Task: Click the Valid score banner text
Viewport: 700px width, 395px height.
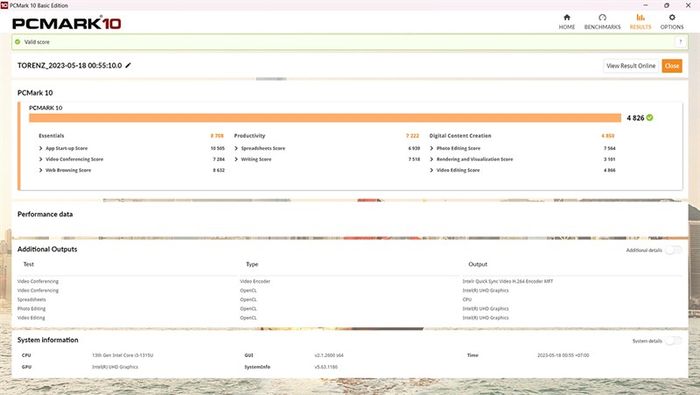Action: click(x=37, y=42)
